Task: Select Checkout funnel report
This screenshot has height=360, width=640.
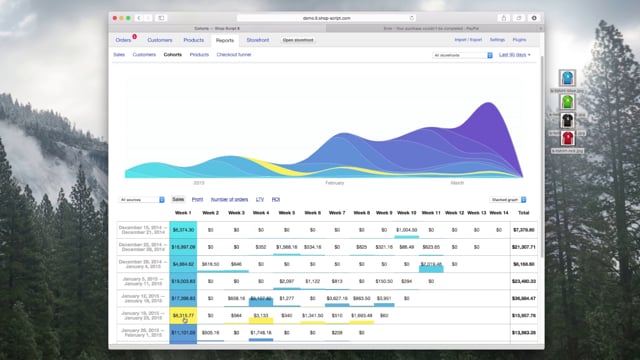Action: pos(234,55)
